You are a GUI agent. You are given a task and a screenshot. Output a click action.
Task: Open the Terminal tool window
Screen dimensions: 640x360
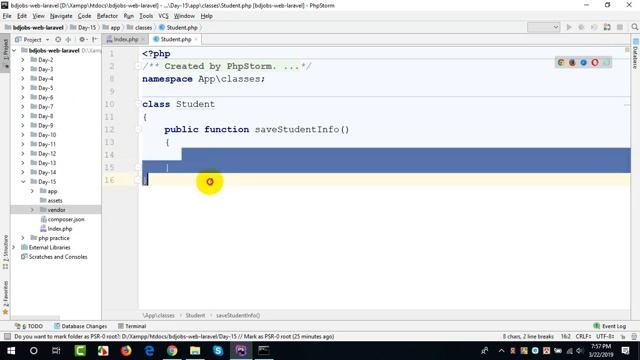[x=132, y=326]
